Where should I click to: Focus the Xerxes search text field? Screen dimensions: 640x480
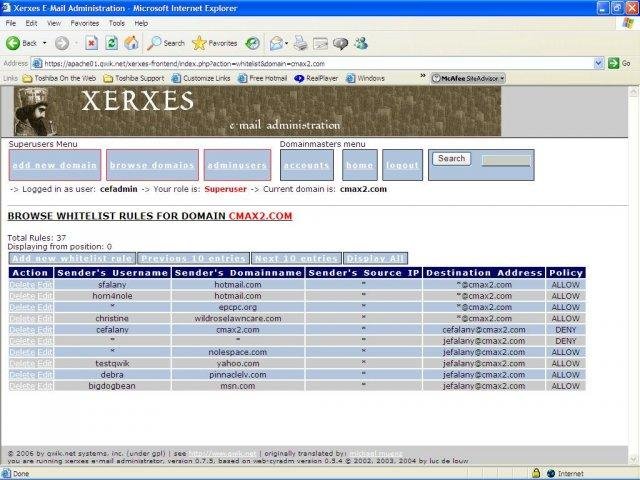[x=506, y=160]
